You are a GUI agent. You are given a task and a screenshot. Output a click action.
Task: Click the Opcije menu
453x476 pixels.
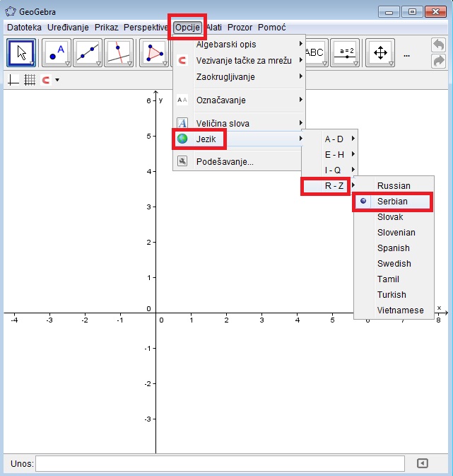pos(187,28)
